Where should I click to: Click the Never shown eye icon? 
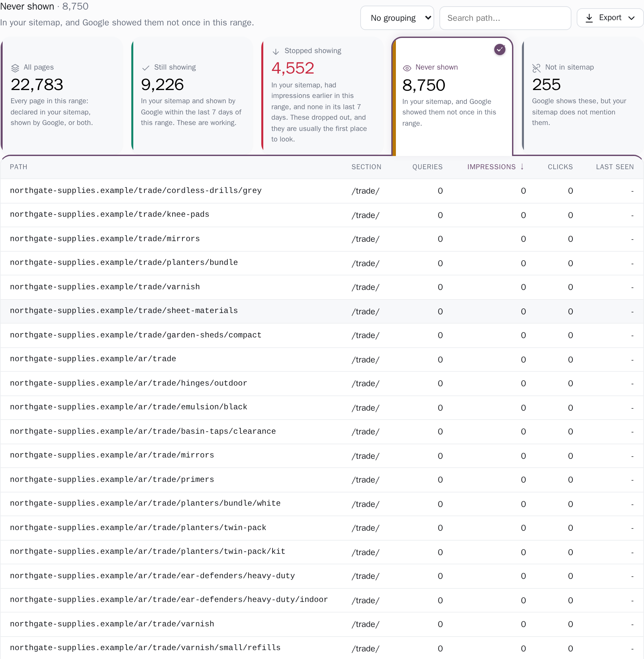click(x=407, y=68)
